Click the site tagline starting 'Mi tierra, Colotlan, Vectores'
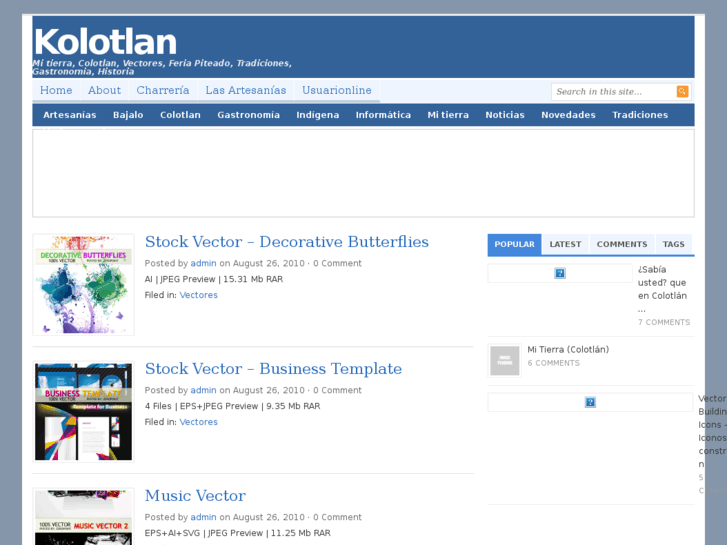727x545 pixels. coord(162,67)
